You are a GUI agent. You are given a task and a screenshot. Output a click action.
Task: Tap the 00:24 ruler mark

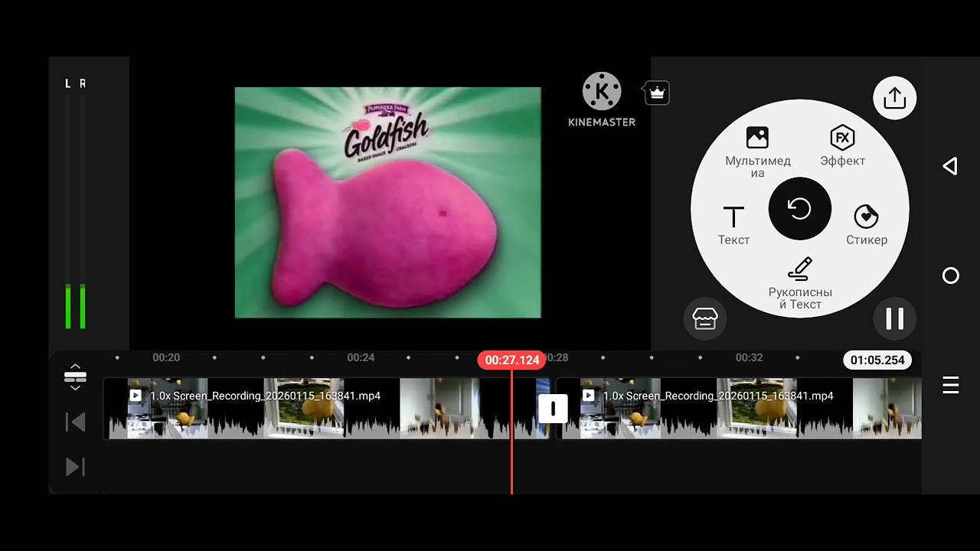pos(361,357)
